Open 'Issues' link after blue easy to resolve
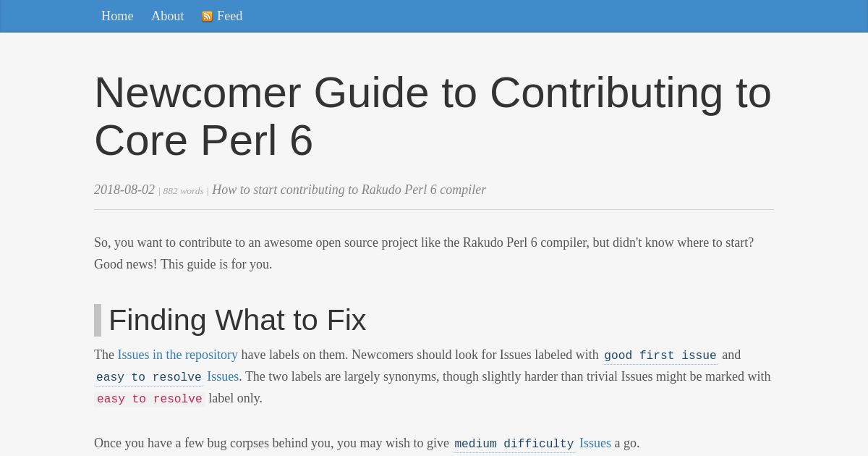Viewport: 868px width, 456px height. click(223, 376)
